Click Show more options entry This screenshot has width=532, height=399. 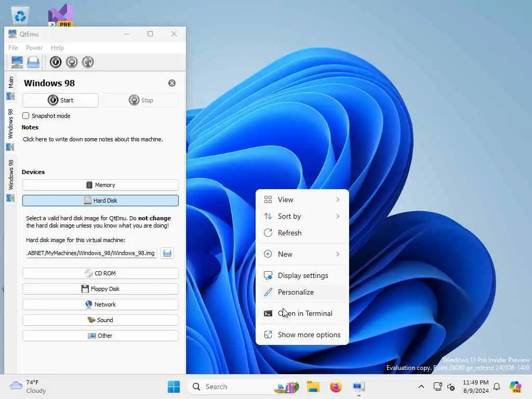[302, 335]
